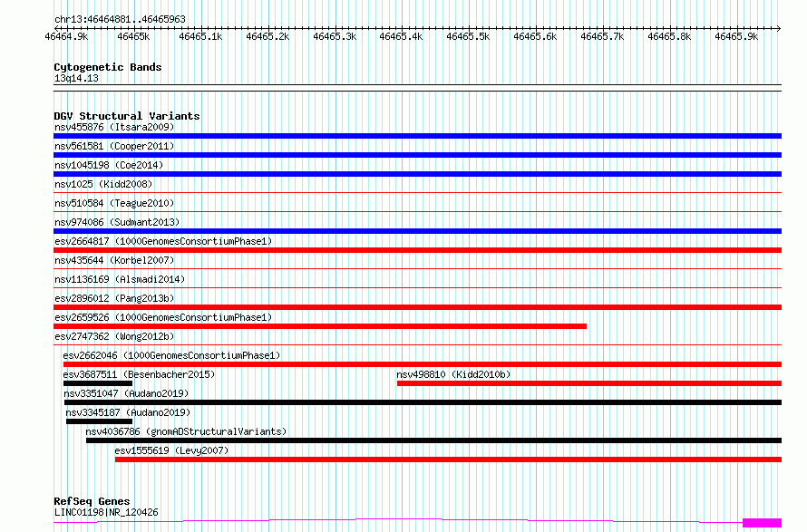The image size is (807, 532).
Task: Click the 46465k ruler tick label
Action: click(x=133, y=36)
